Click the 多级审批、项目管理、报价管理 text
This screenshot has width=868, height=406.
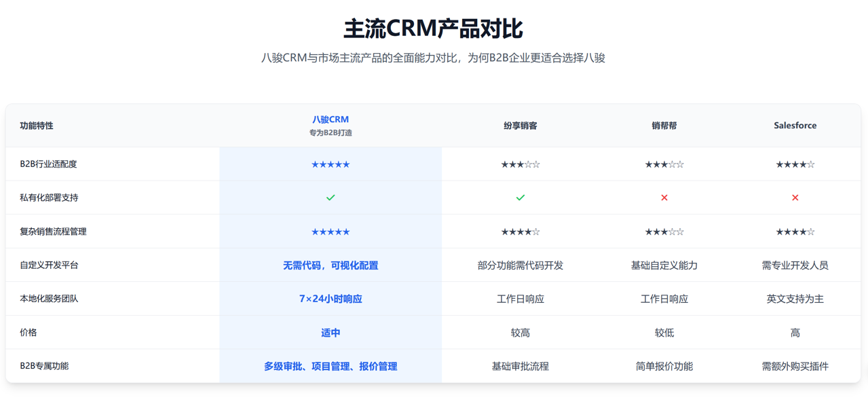331,366
